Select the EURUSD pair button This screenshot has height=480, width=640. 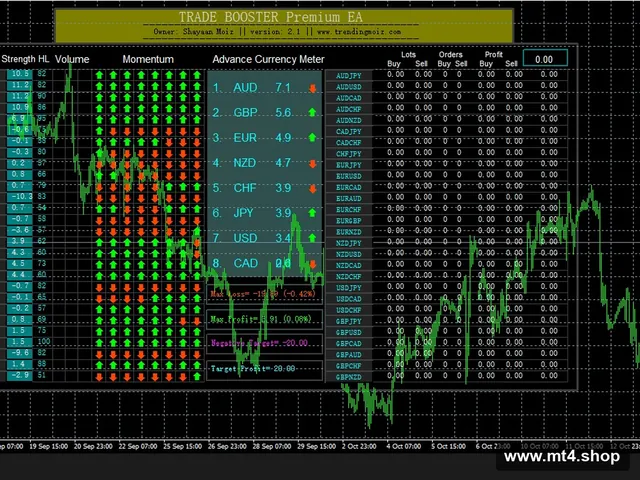(349, 176)
